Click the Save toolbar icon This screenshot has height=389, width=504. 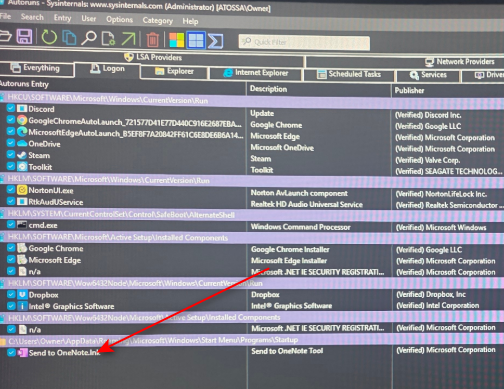pos(24,36)
